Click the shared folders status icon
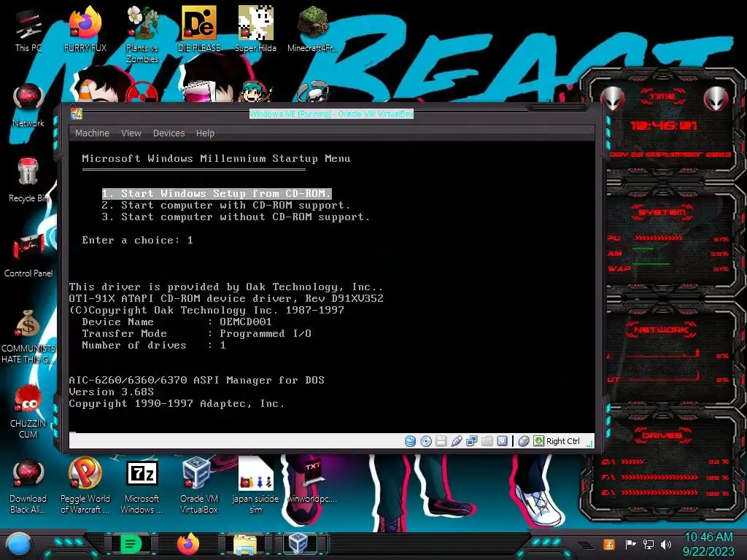This screenshot has height=560, width=747. 487,441
